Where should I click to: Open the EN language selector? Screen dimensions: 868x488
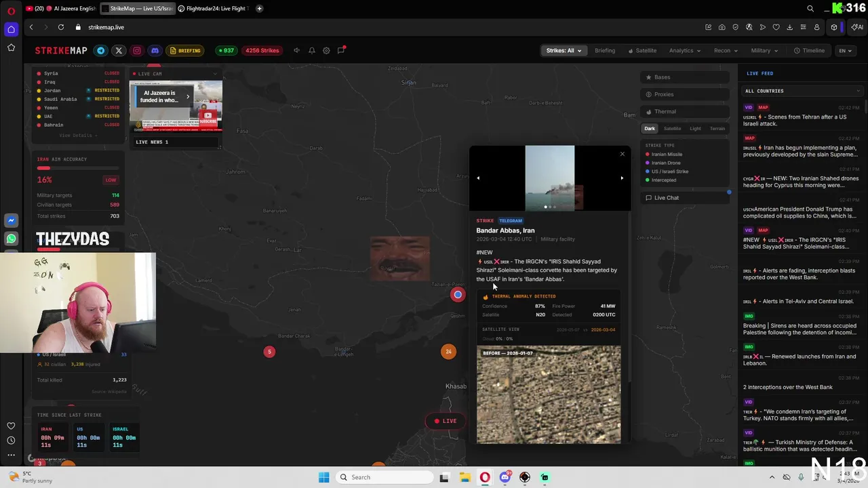845,50
